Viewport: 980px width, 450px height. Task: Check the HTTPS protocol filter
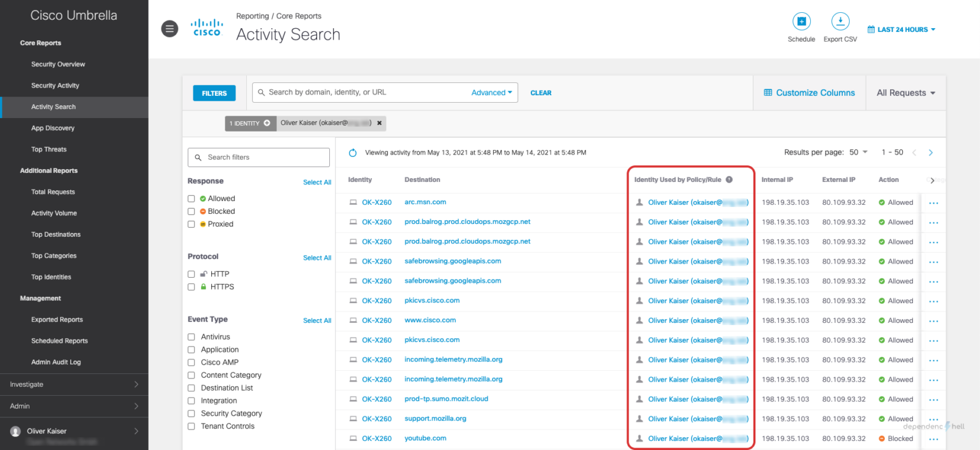(191, 286)
